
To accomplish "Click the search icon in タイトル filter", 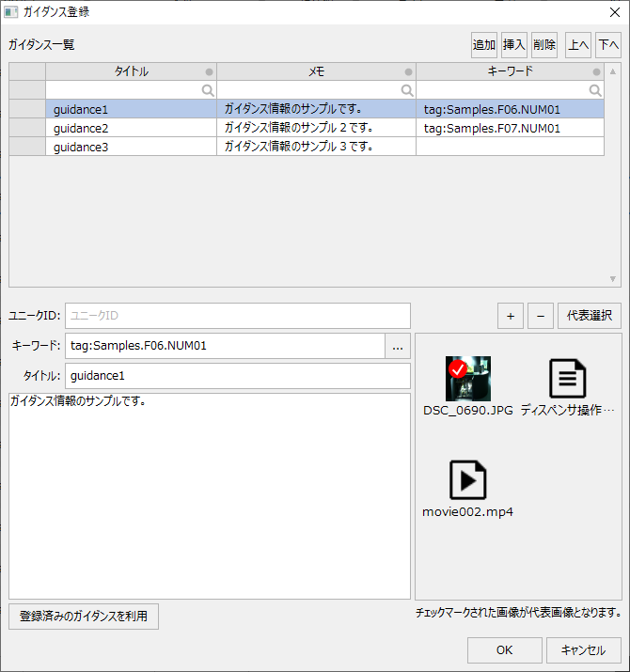I will pyautogui.click(x=208, y=90).
